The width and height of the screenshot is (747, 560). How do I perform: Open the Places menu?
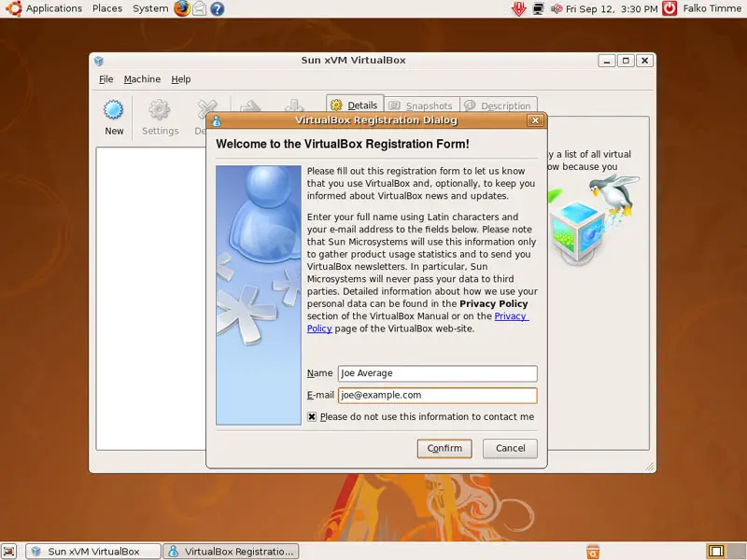click(x=107, y=8)
